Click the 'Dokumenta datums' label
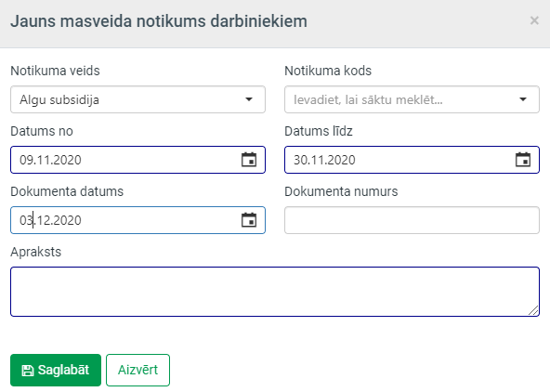The width and height of the screenshot is (550, 392). click(67, 191)
